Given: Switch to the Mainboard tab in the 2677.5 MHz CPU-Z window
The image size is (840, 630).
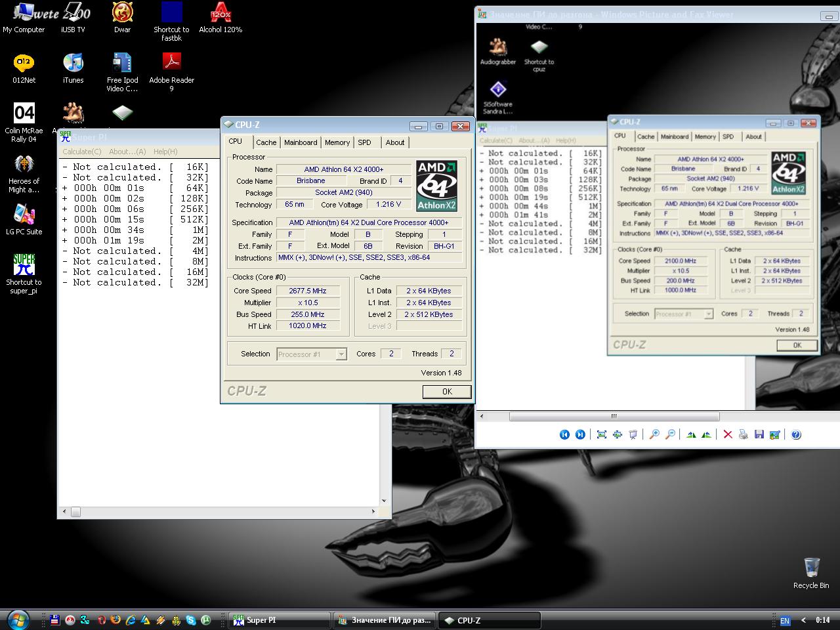Looking at the screenshot, I should (x=301, y=142).
